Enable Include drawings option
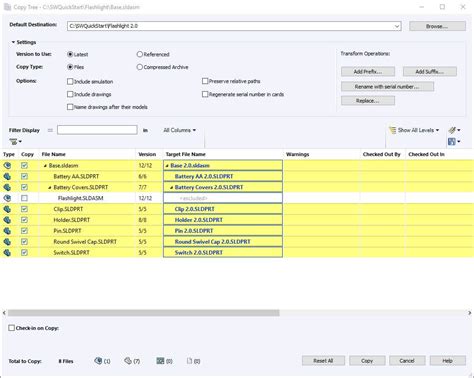 [70, 94]
